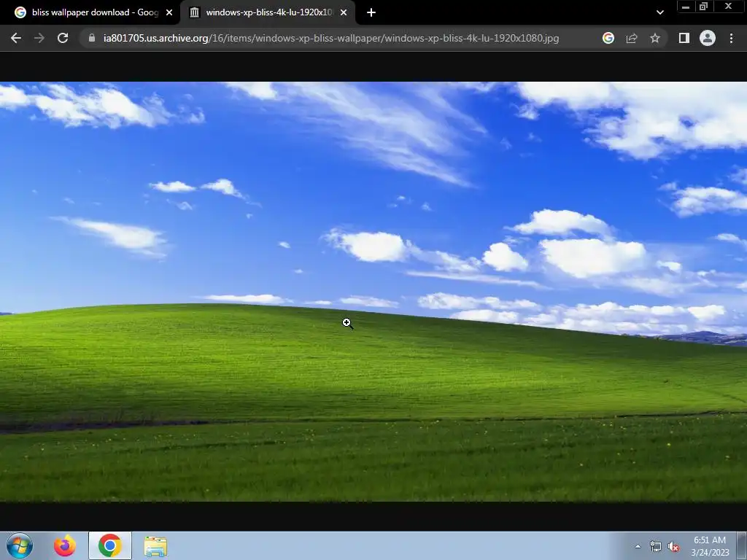747x560 pixels.
Task: Open the Chrome profile avatar menu
Action: [x=708, y=38]
